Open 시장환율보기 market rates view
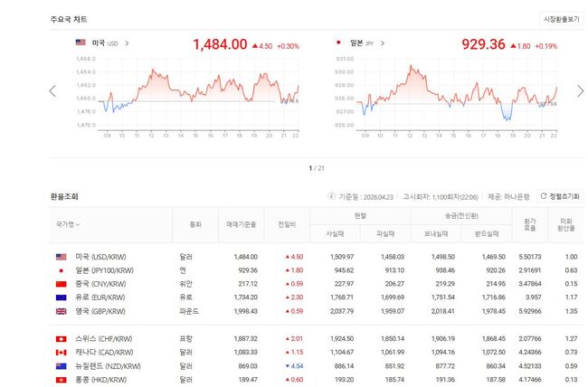The height and width of the screenshot is (387, 588). tap(562, 19)
